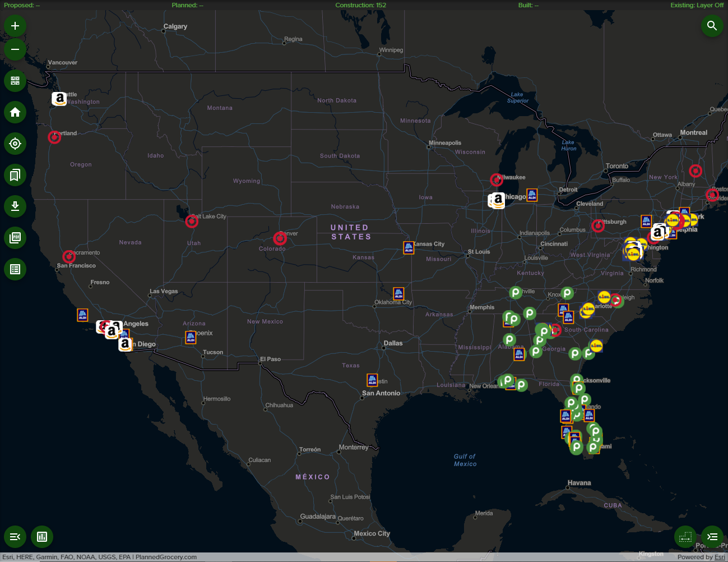Click the Toronto city label
Screen dimensions: 728x562
pos(617,166)
